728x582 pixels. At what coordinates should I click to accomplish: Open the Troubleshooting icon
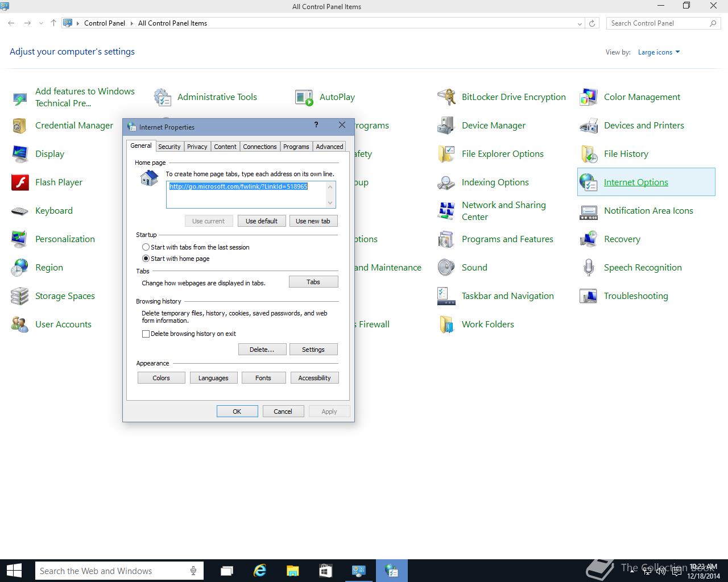589,296
